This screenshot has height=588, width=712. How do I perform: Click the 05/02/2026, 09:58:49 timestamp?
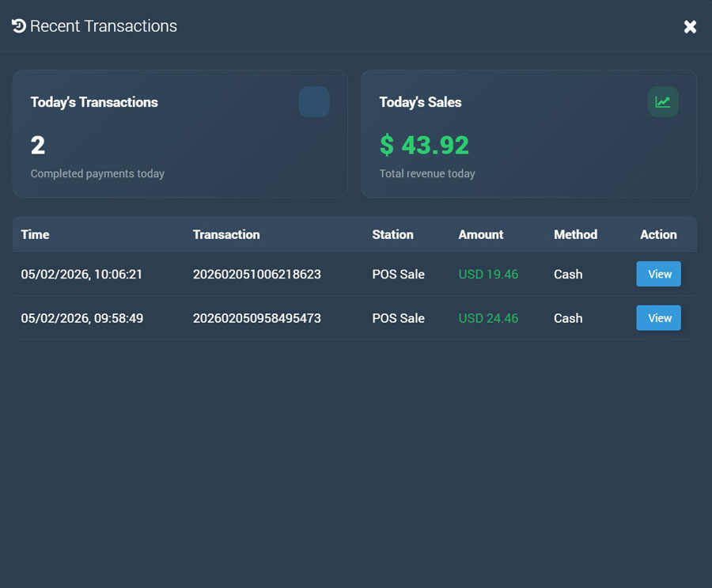tap(81, 318)
